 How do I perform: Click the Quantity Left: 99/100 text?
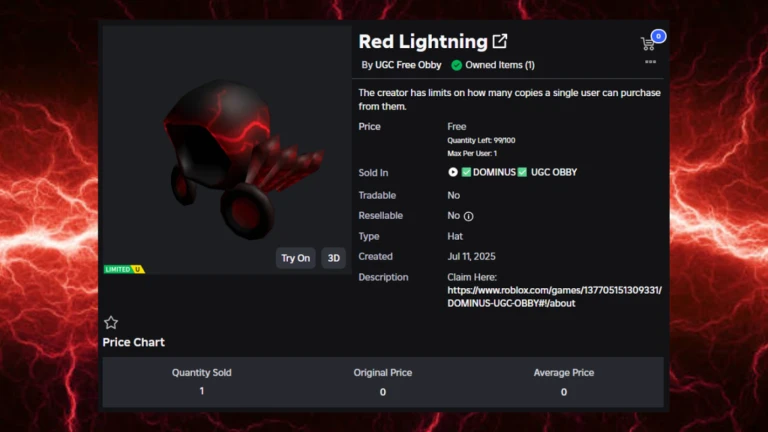pyautogui.click(x=481, y=141)
